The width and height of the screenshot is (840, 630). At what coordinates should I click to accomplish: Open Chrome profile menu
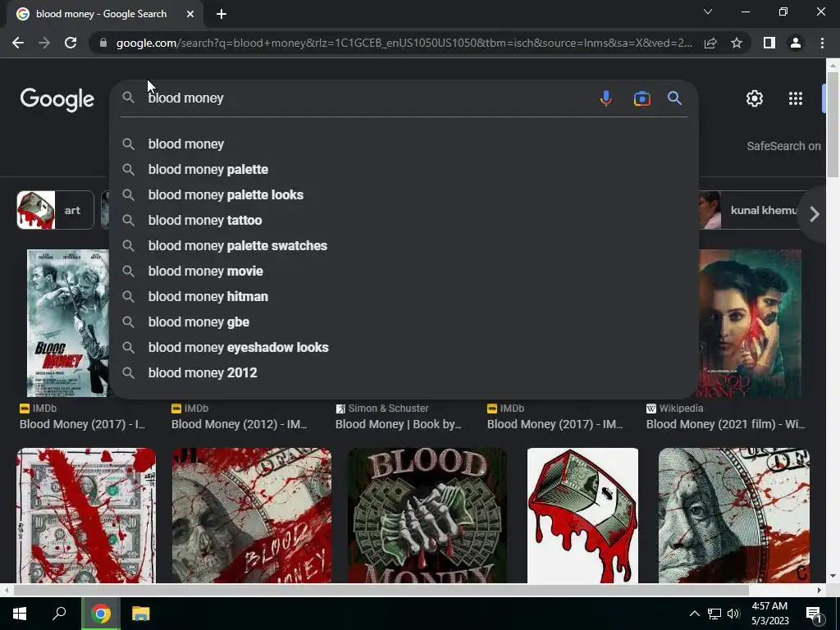click(x=796, y=43)
